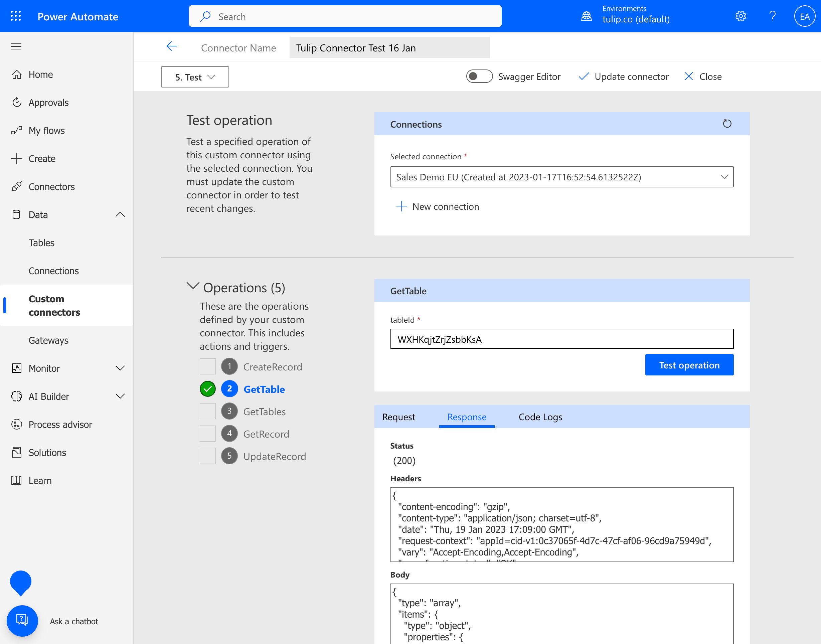Collapse the Data section
This screenshot has height=644, width=821.
click(x=120, y=214)
